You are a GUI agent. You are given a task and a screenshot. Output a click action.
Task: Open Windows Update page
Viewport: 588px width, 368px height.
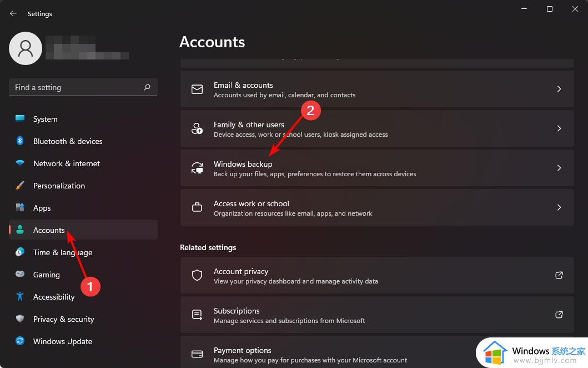pyautogui.click(x=83, y=341)
